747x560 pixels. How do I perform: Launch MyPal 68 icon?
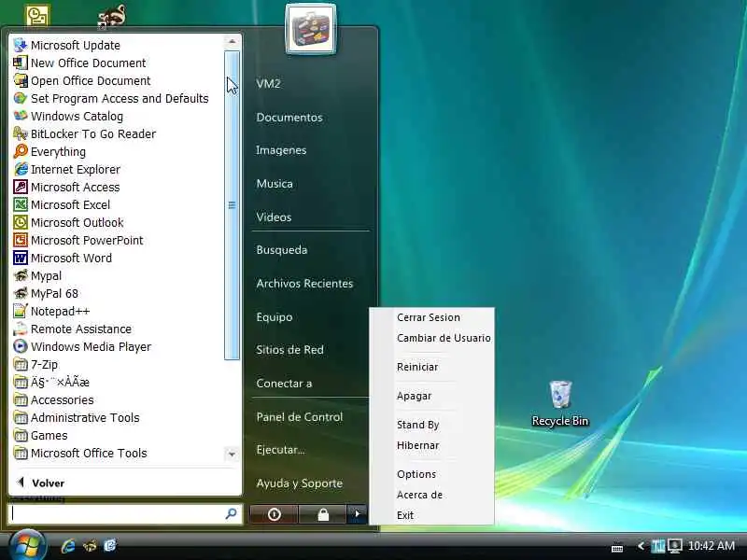point(21,293)
